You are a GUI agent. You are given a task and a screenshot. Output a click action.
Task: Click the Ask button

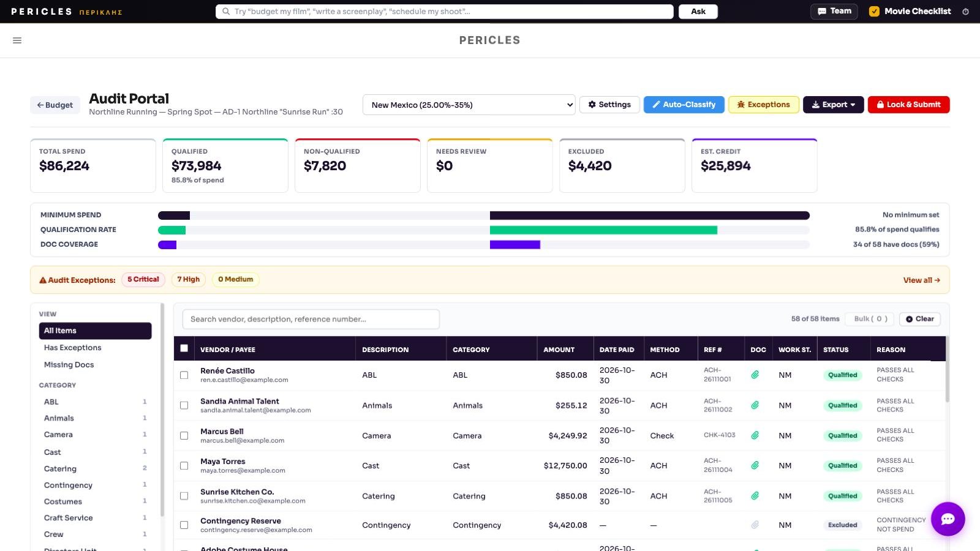tap(698, 12)
